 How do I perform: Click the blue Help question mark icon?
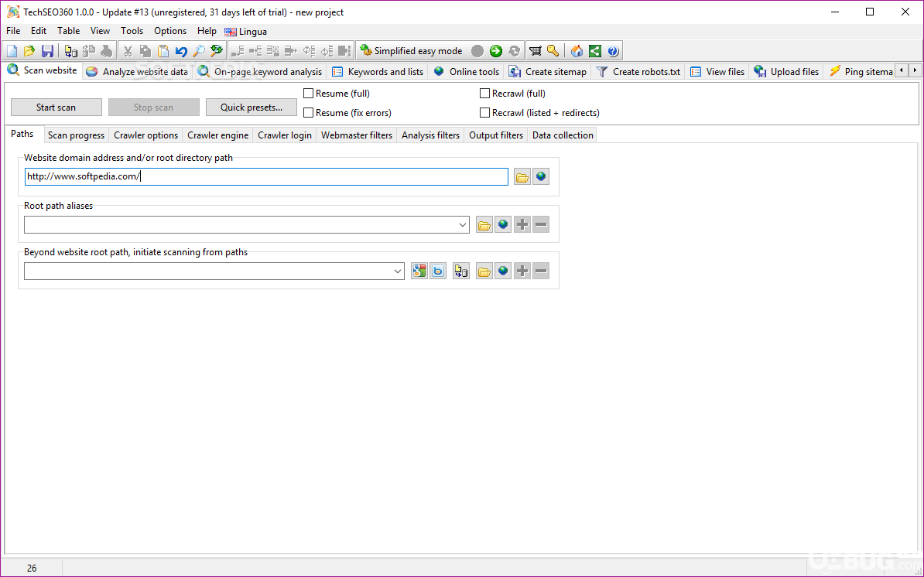pos(613,51)
